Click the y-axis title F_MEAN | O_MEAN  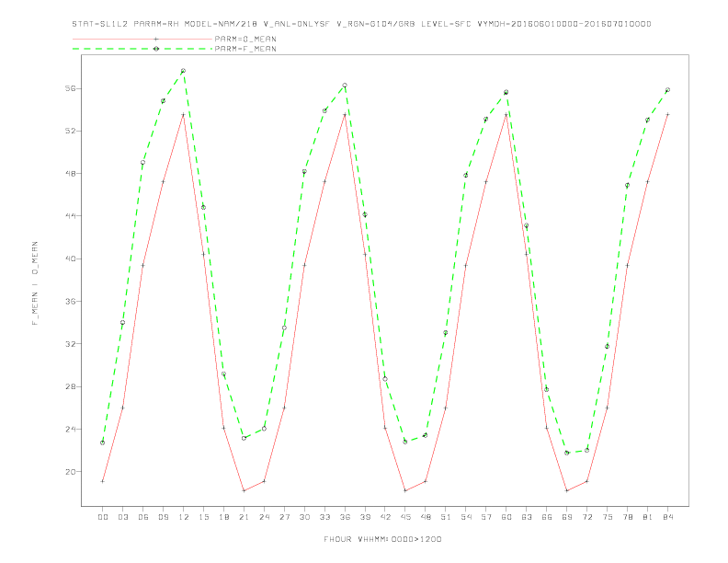[35, 283]
